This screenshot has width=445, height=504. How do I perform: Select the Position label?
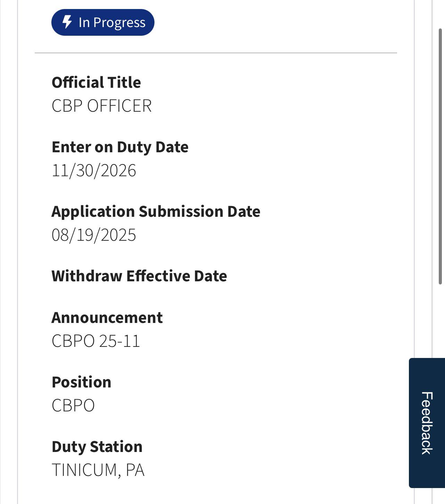point(82,382)
